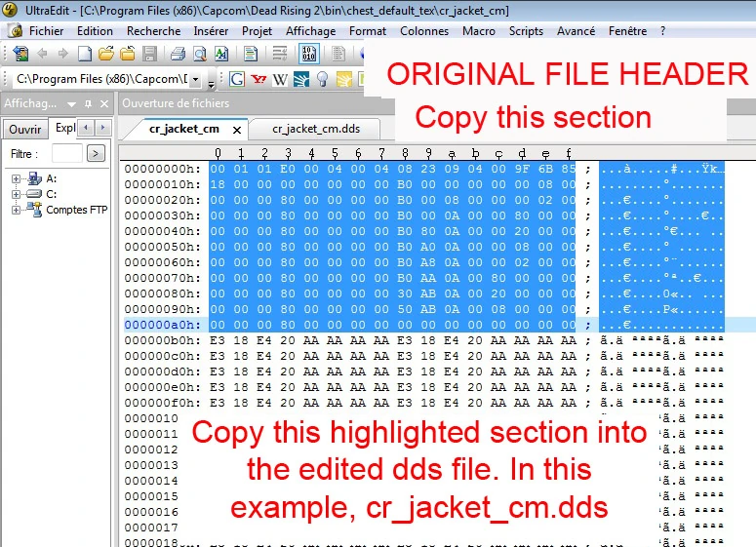Close the cr_jacket_cm tab

[x=237, y=130]
